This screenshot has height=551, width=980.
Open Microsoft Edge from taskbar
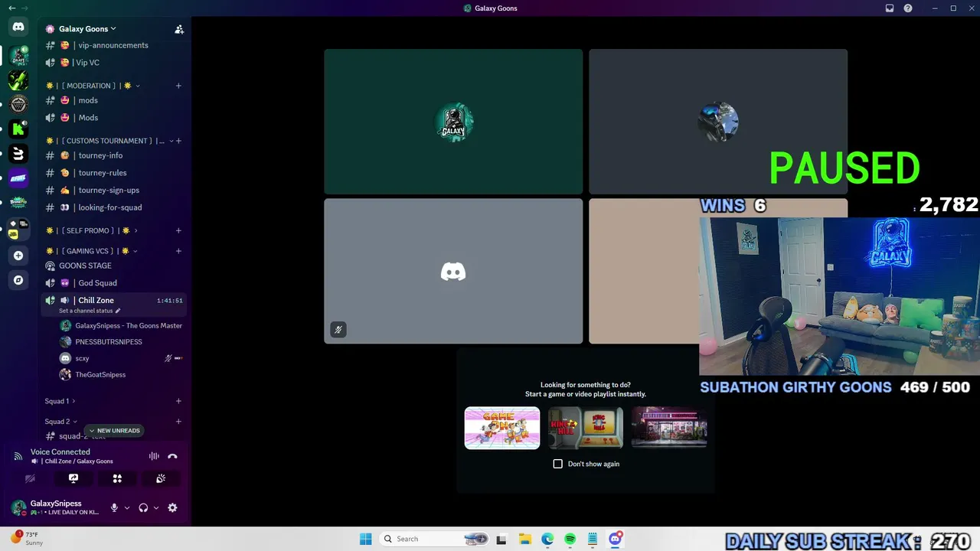click(547, 539)
